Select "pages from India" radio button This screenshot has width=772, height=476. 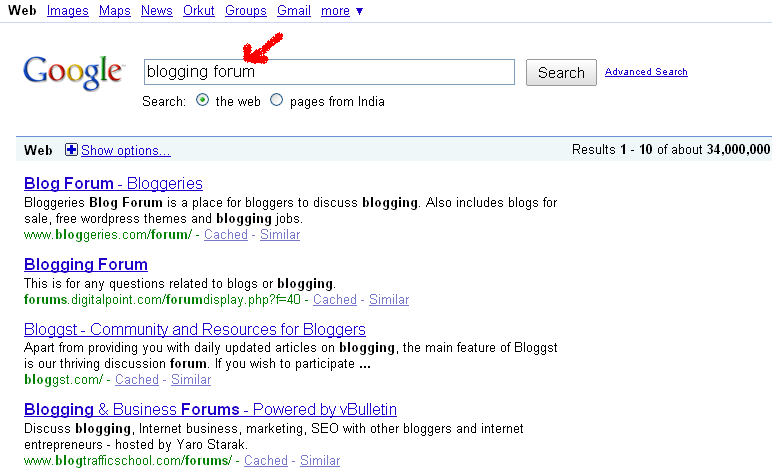(277, 101)
